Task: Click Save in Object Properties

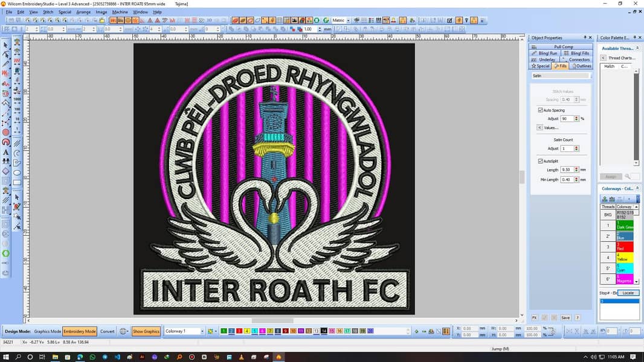Action: coord(565,318)
